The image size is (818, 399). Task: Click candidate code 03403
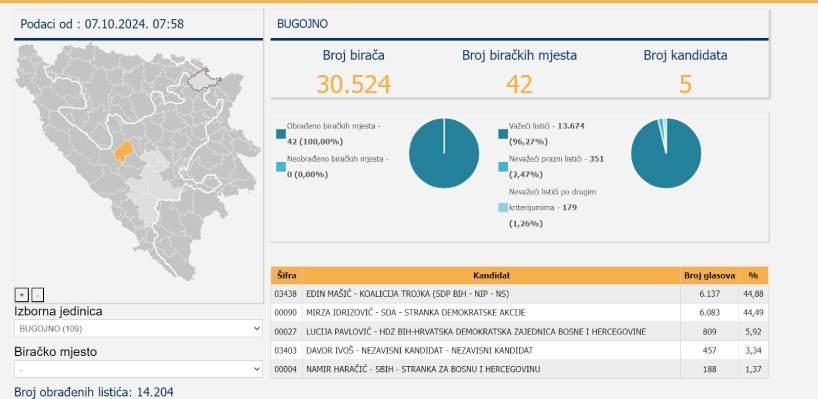285,350
